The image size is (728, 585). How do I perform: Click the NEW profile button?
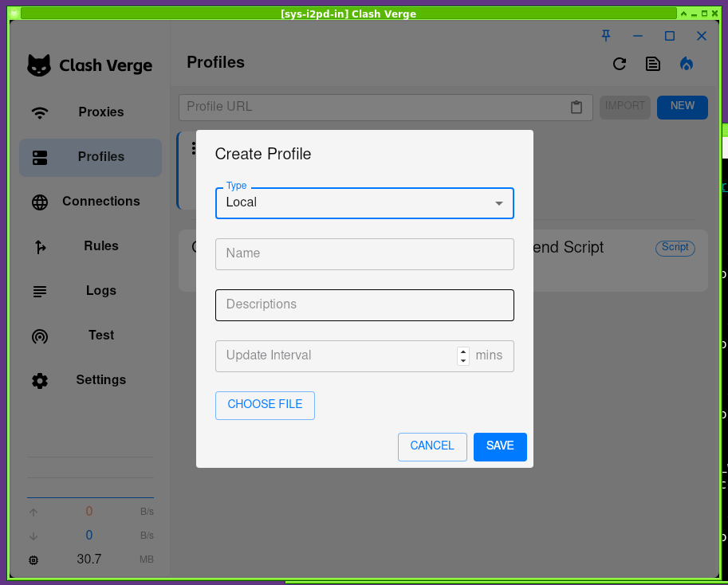(x=682, y=107)
